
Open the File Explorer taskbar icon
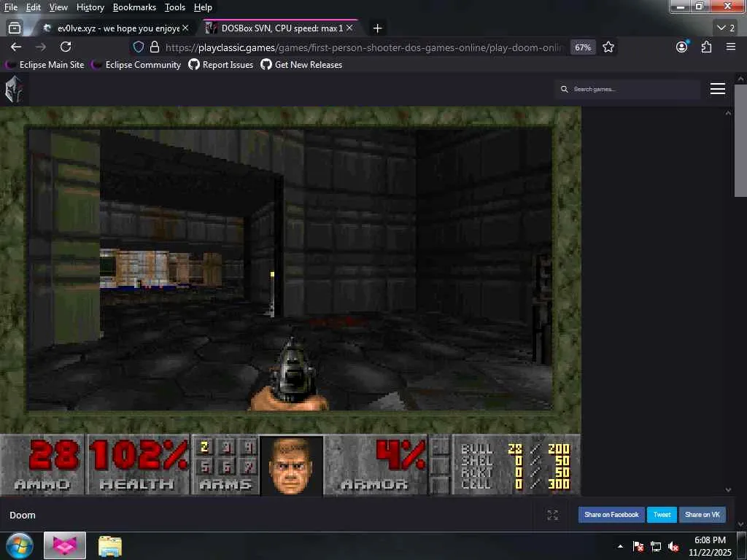[x=110, y=545]
